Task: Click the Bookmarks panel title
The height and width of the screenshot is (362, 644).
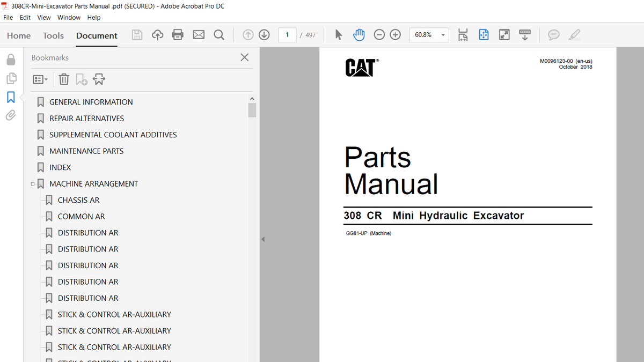Action: coord(50,57)
